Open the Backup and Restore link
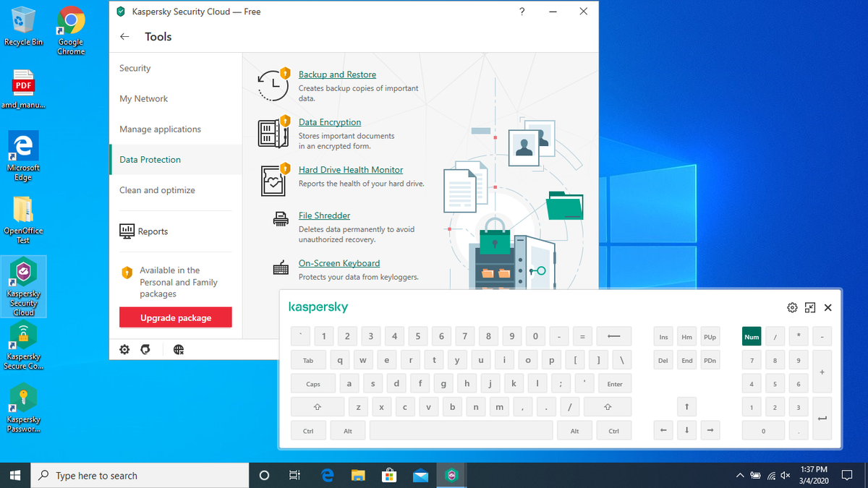This screenshot has width=868, height=488. pos(337,74)
